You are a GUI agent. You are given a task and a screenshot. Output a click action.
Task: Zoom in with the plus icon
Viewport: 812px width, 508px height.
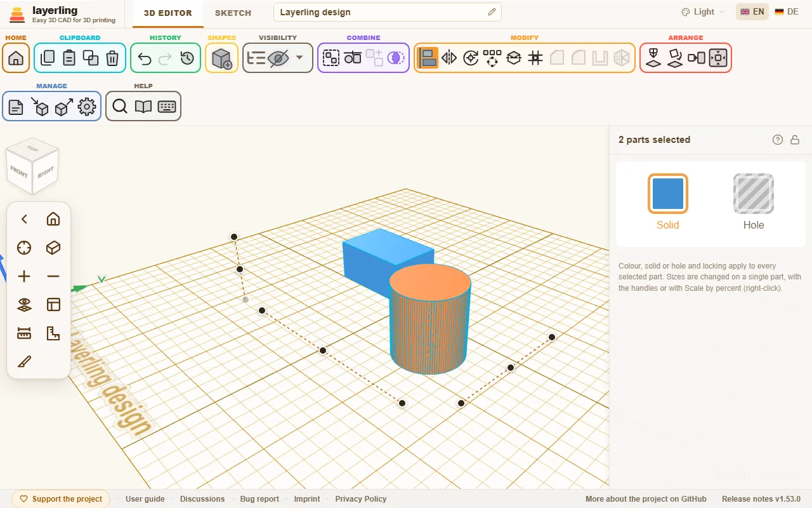click(x=24, y=276)
